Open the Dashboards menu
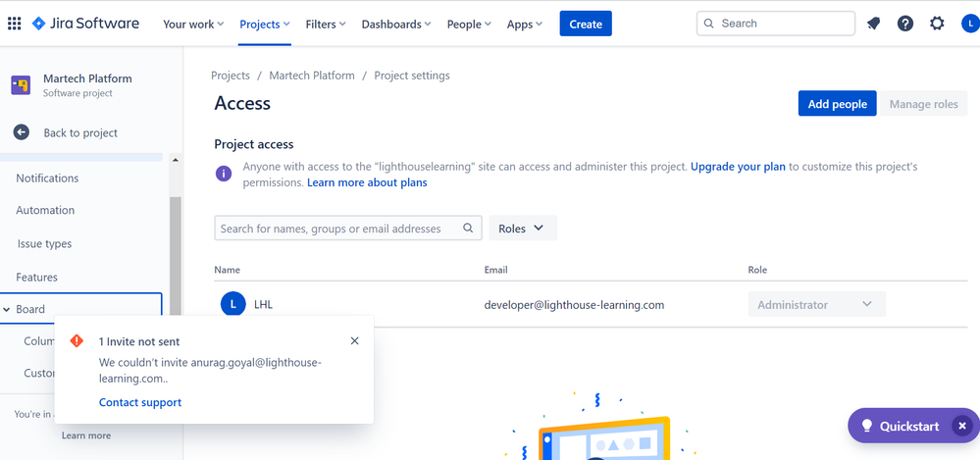The width and height of the screenshot is (980, 460). 396,25
